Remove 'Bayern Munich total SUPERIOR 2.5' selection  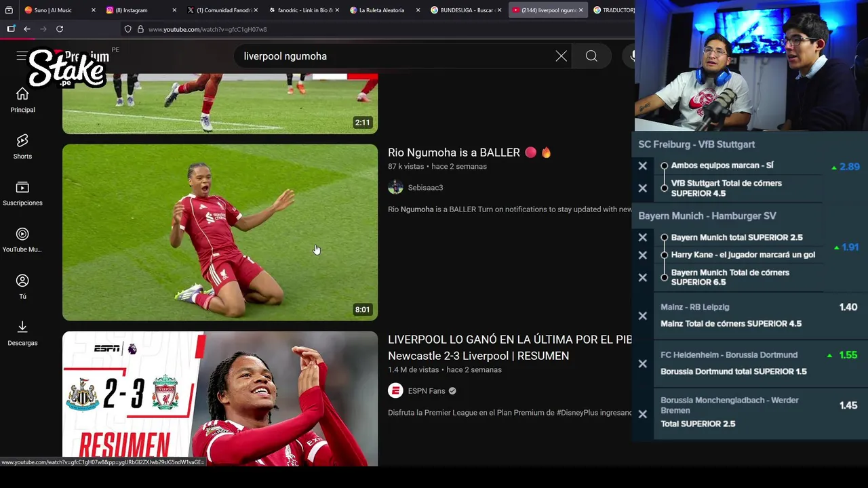pyautogui.click(x=643, y=238)
